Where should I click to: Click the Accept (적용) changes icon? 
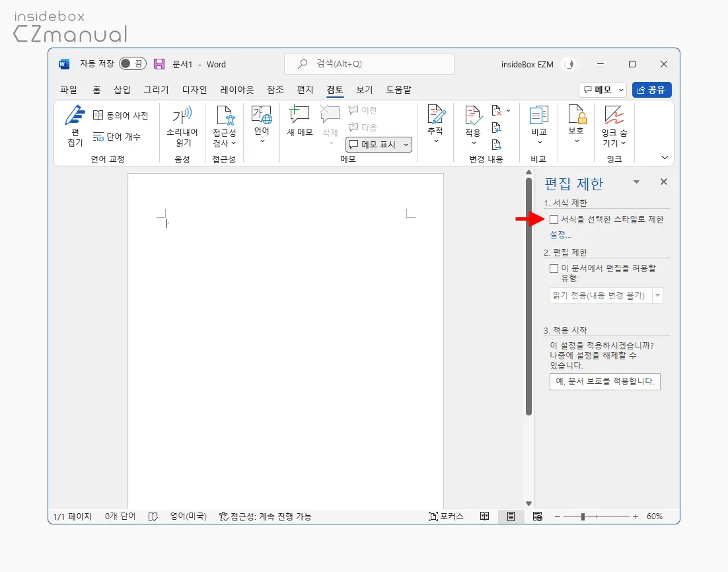pyautogui.click(x=473, y=116)
